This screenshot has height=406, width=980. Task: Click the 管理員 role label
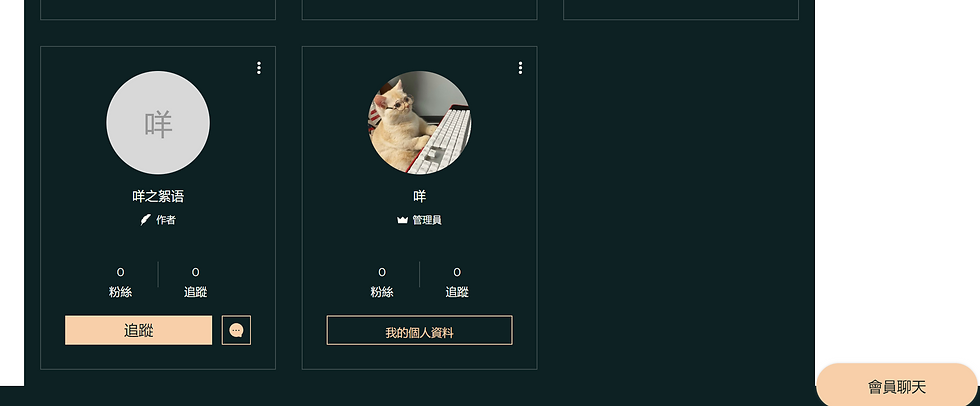[427, 220]
